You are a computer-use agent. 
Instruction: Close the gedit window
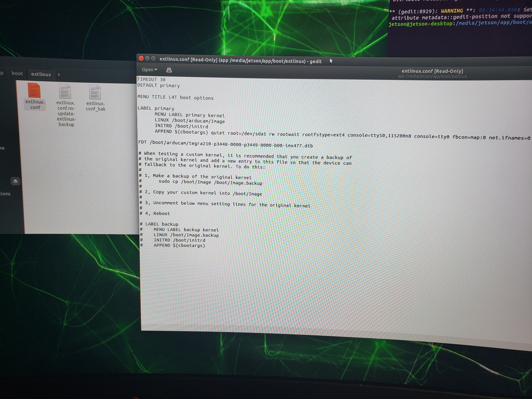coord(141,58)
